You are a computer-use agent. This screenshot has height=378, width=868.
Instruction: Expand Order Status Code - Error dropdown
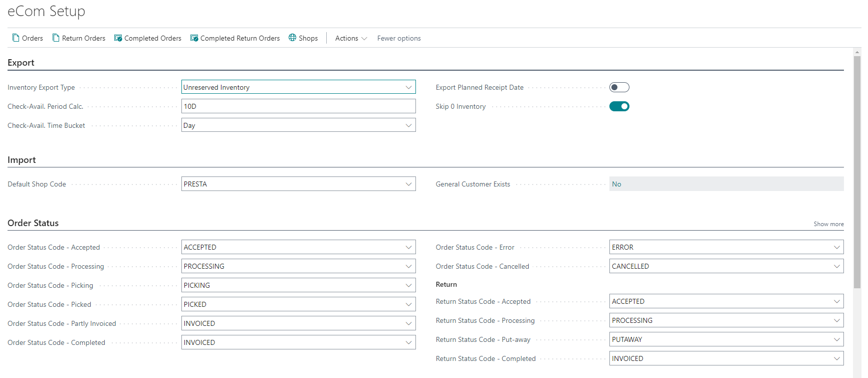837,247
